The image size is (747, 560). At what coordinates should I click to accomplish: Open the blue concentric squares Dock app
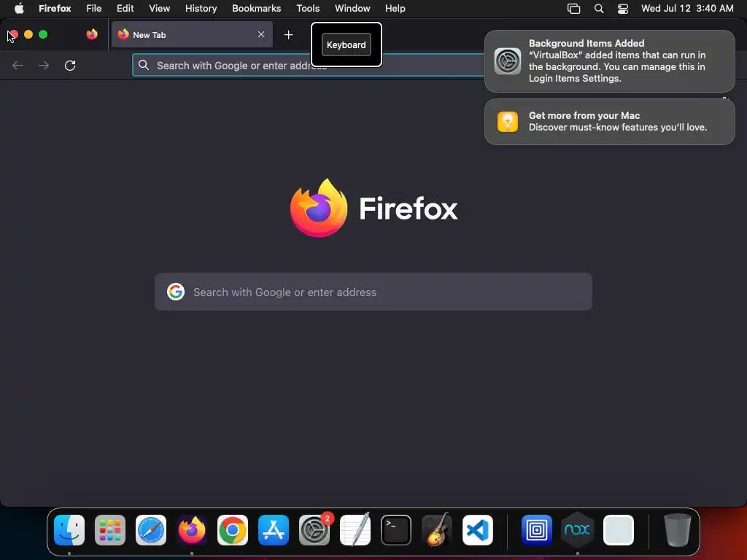(x=536, y=530)
